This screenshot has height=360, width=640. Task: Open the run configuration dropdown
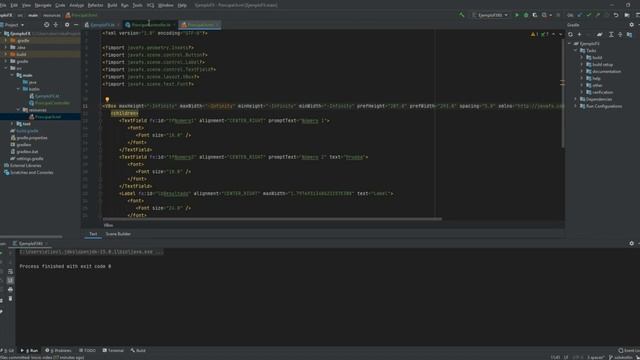[490, 15]
